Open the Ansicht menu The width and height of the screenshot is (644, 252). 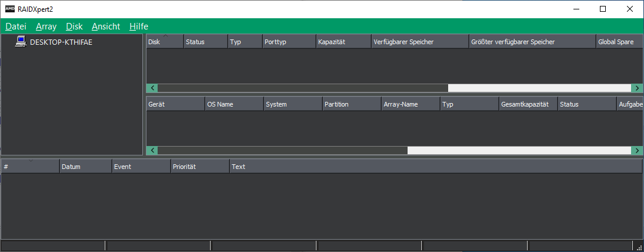pos(106,26)
